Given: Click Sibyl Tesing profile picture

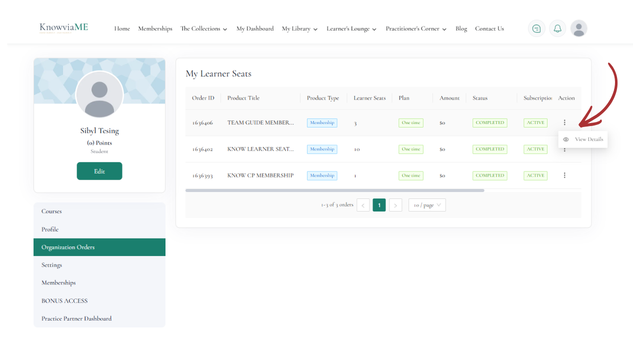Looking at the screenshot, I should coord(99,95).
